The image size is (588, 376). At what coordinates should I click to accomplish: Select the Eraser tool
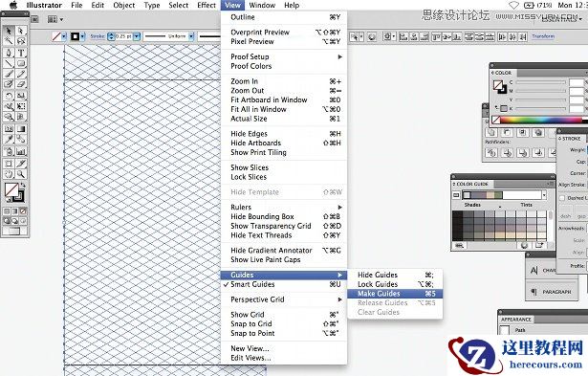click(x=21, y=84)
